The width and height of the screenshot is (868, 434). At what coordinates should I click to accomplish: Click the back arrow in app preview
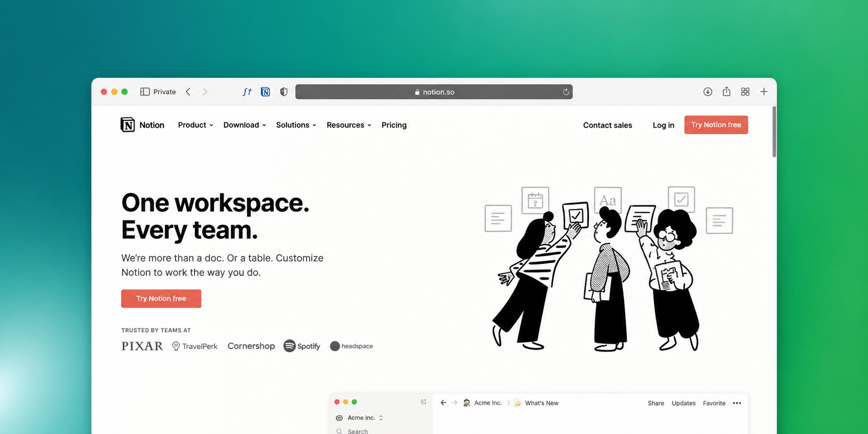443,403
